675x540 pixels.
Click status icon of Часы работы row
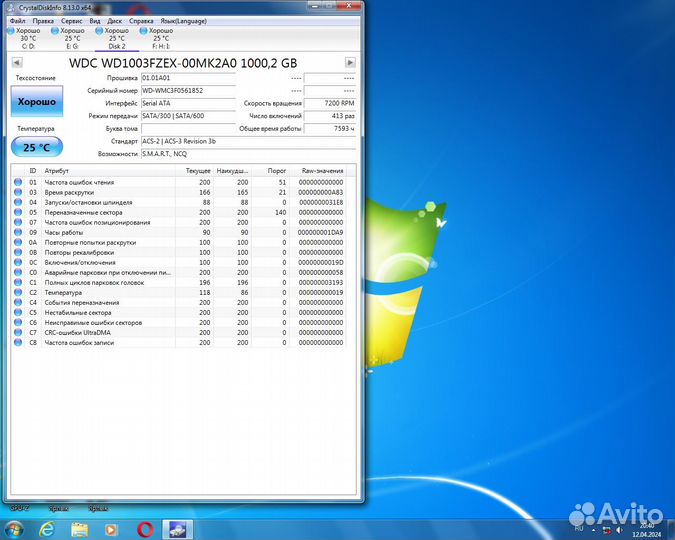tap(18, 232)
